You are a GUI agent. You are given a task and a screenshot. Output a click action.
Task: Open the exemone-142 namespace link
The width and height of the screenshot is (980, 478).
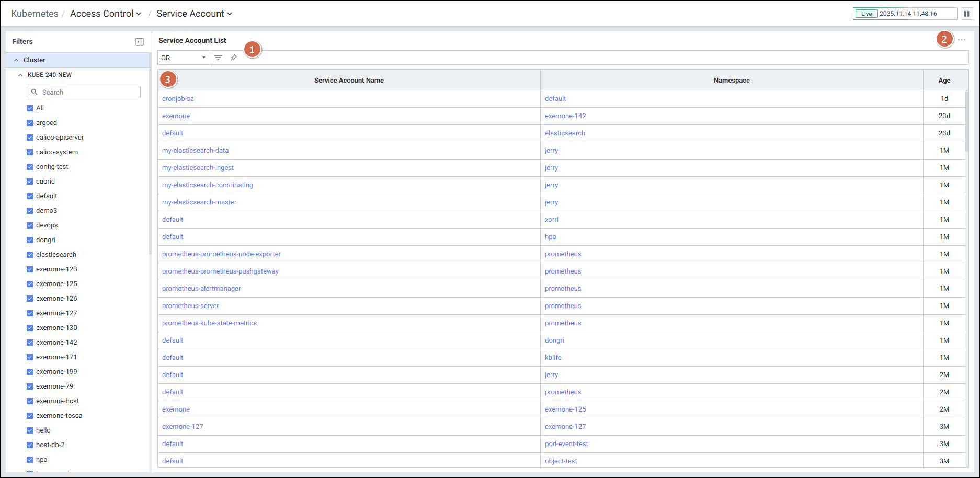pos(565,116)
